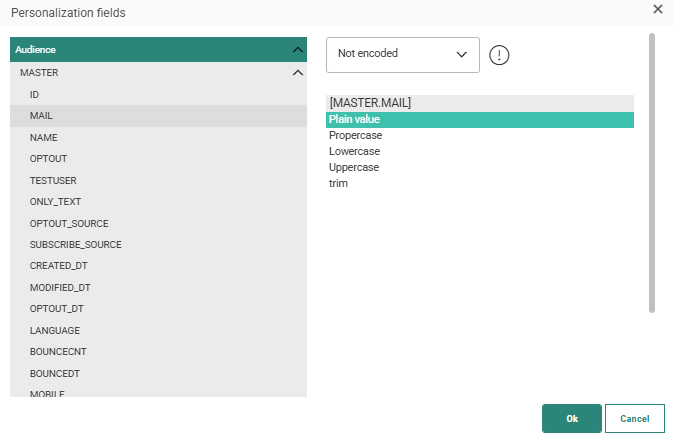Select the ONLY_TEXT field
The width and height of the screenshot is (673, 438).
point(55,202)
